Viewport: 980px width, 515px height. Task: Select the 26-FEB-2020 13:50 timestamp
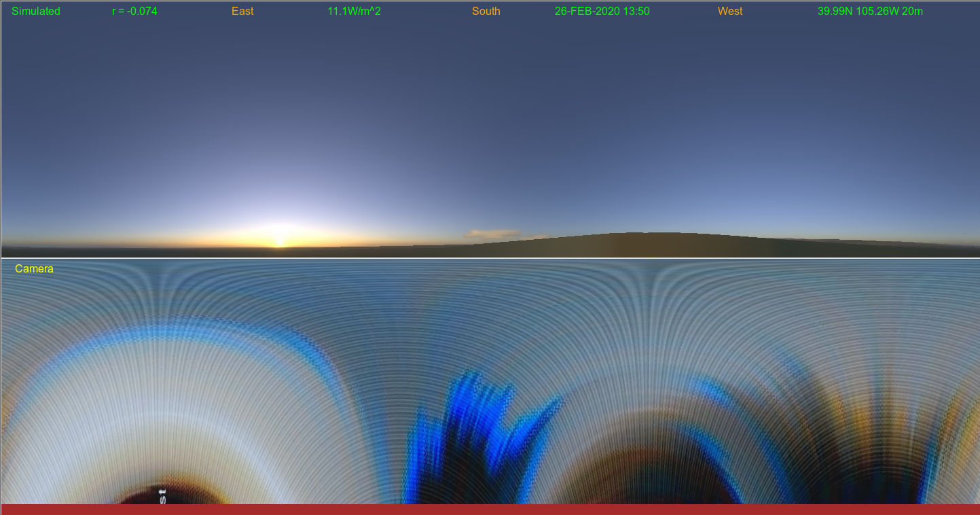[602, 12]
